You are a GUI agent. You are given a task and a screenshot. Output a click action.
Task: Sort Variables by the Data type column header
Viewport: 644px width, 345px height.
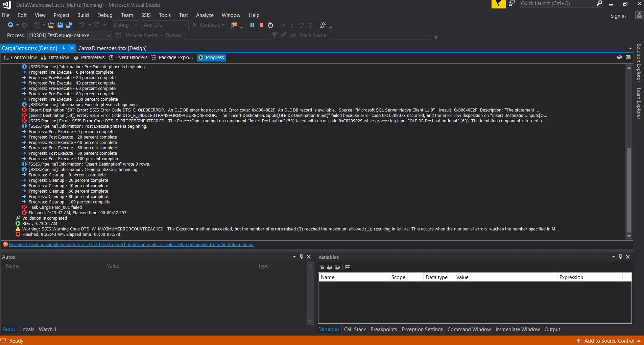point(438,277)
